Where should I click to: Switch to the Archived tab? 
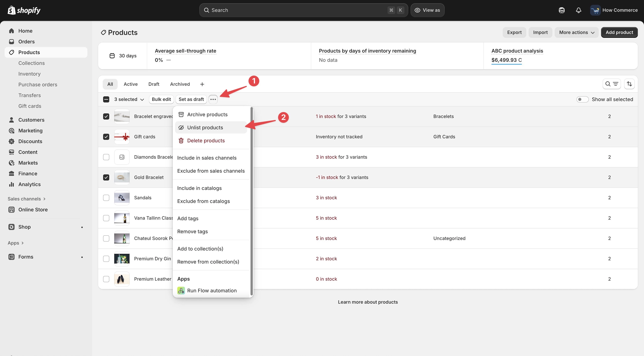point(180,84)
